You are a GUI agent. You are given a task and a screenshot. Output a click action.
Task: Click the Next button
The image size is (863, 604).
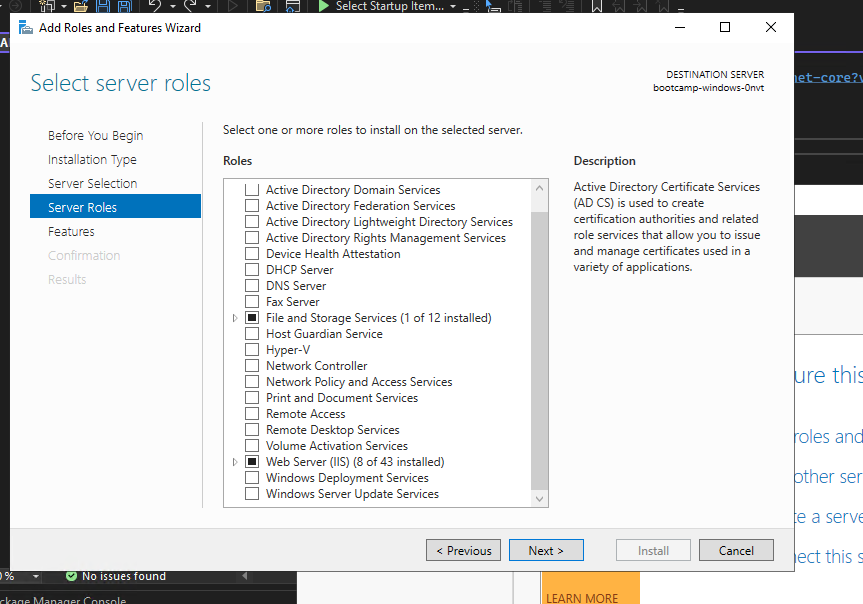(x=546, y=550)
